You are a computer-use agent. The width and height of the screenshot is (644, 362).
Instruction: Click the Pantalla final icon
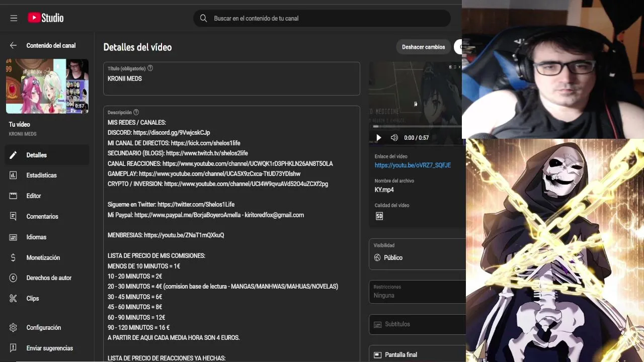tap(378, 355)
